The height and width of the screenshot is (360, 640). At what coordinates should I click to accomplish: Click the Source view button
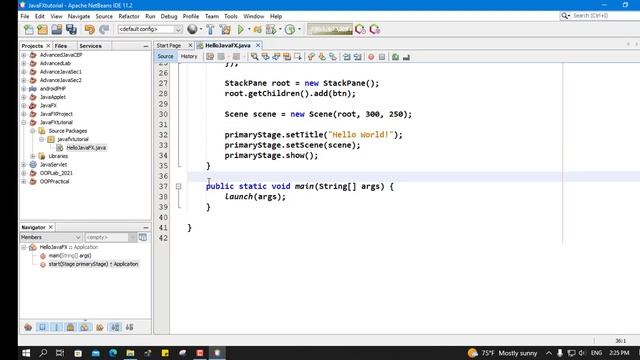tap(165, 56)
